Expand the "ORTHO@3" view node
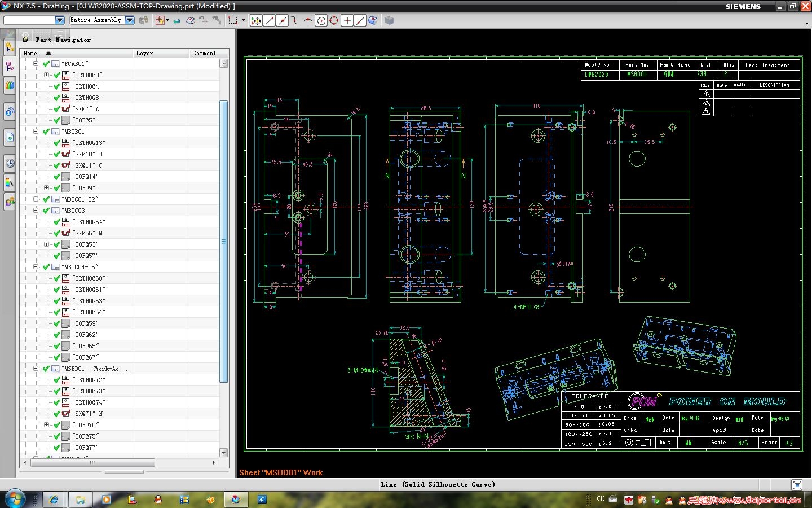Screen dimensions: 812x508 click(47, 75)
